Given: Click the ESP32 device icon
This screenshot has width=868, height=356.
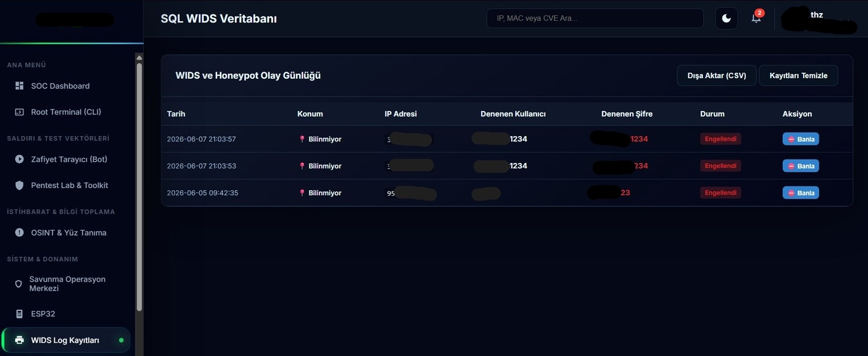Looking at the screenshot, I should 19,314.
